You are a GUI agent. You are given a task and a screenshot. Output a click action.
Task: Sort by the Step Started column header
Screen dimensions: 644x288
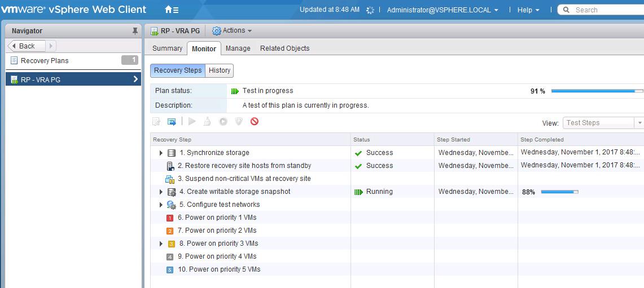[x=476, y=139]
